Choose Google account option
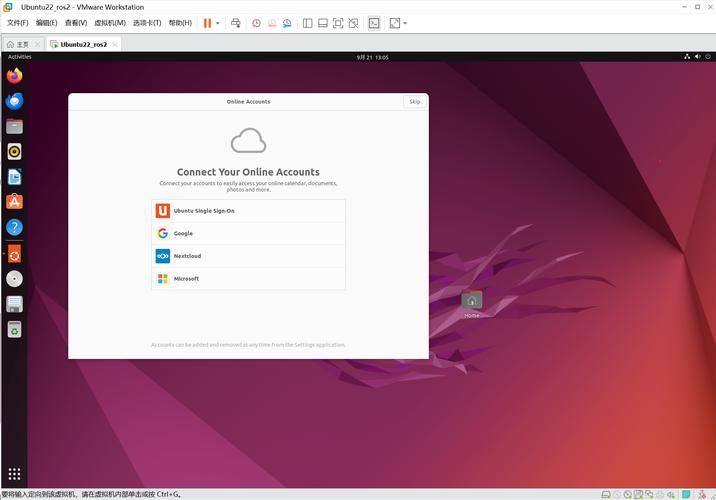Screen dimensions: 716x500 [248, 233]
